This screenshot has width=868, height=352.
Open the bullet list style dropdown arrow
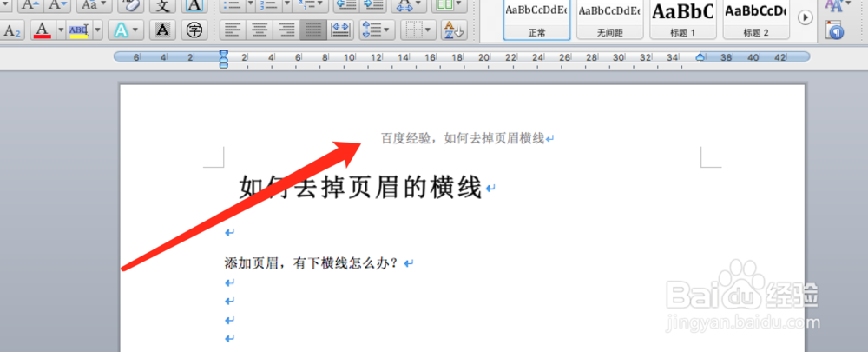[250, 5]
